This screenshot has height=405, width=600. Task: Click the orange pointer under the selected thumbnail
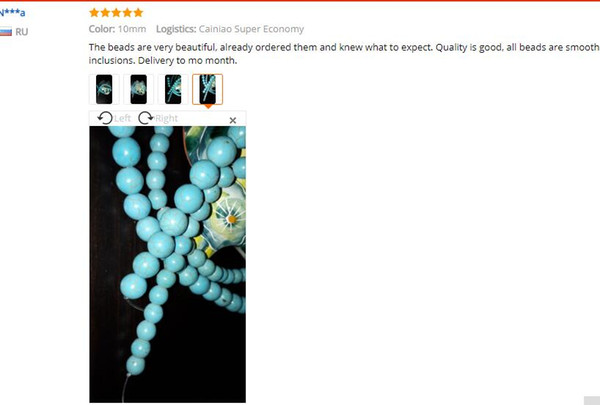pyautogui.click(x=208, y=106)
